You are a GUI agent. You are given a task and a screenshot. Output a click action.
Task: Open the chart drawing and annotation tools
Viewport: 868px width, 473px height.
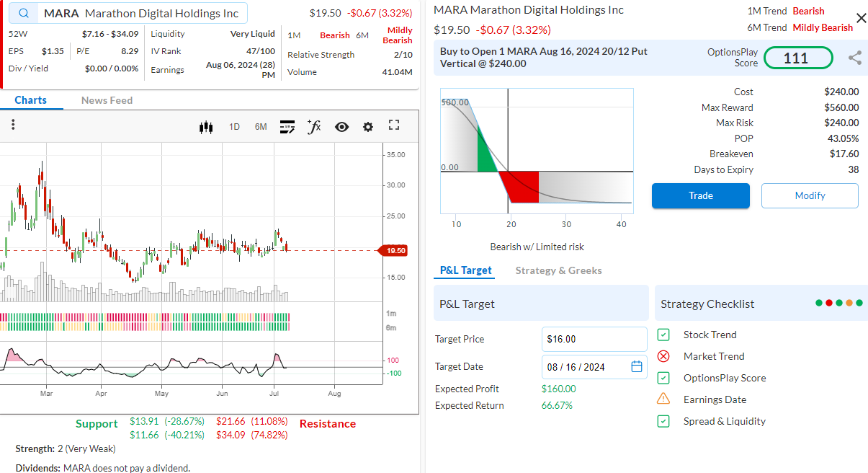287,127
